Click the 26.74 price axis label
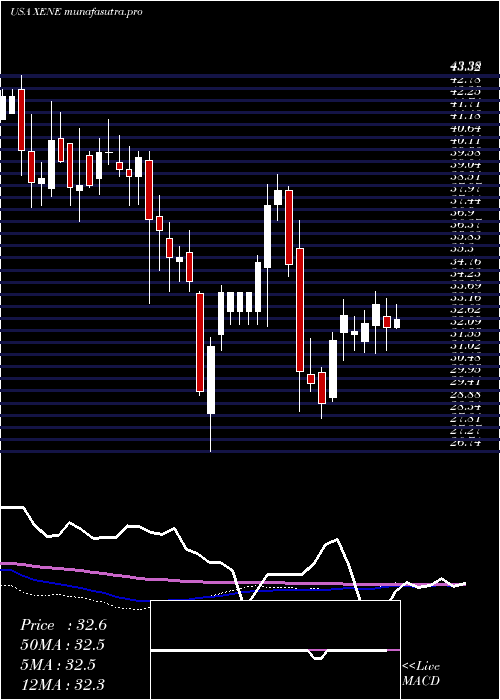This screenshot has height=700, width=500. point(466,442)
